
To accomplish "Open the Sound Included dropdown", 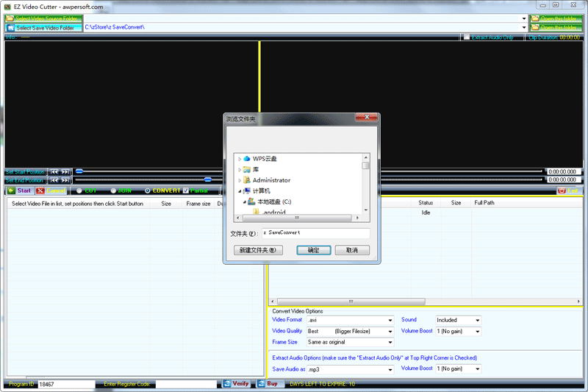I will tap(477, 321).
